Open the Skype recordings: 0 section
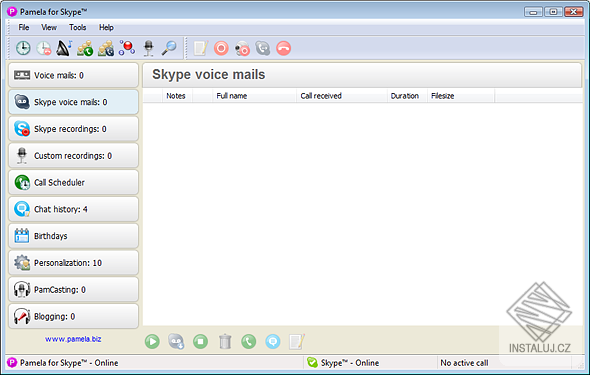The height and width of the screenshot is (375, 590). point(73,129)
